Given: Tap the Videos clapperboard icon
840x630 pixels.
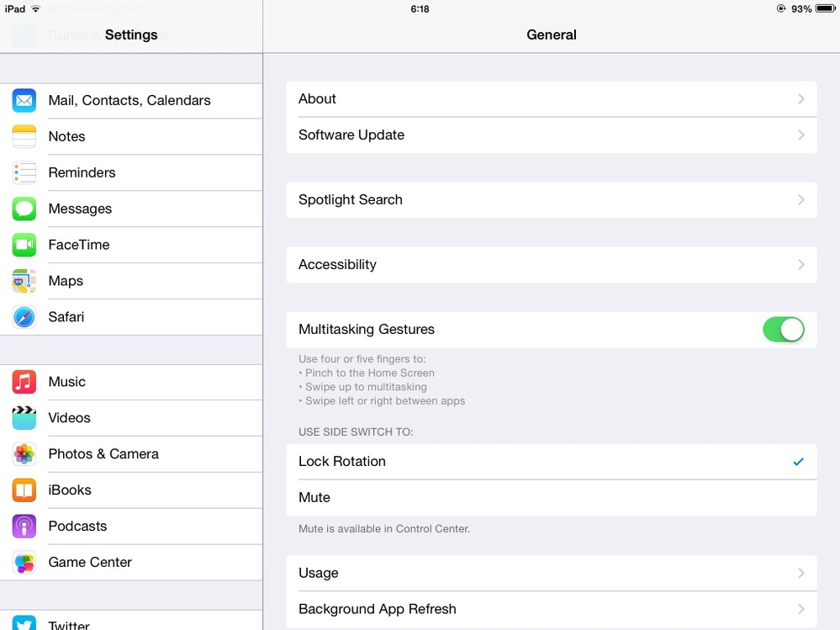Looking at the screenshot, I should [24, 418].
